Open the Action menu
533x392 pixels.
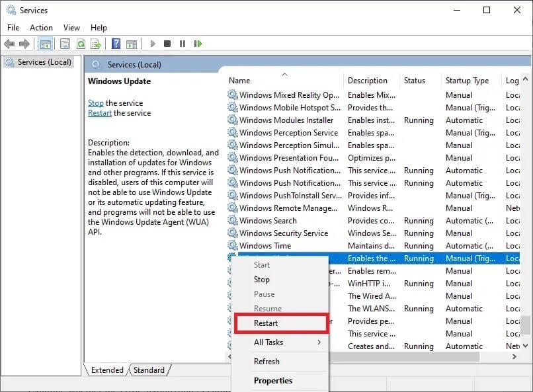coord(41,28)
